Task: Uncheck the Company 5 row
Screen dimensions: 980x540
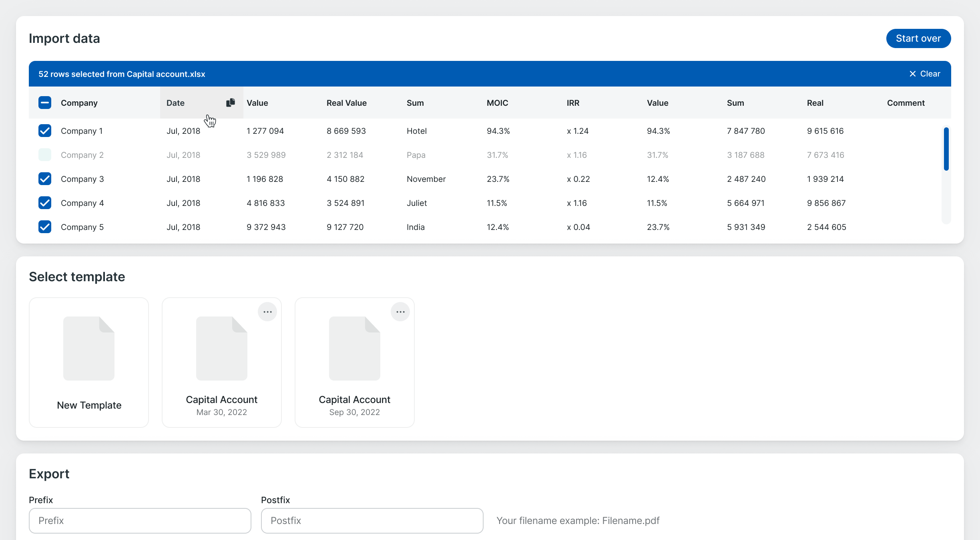Action: 44,227
